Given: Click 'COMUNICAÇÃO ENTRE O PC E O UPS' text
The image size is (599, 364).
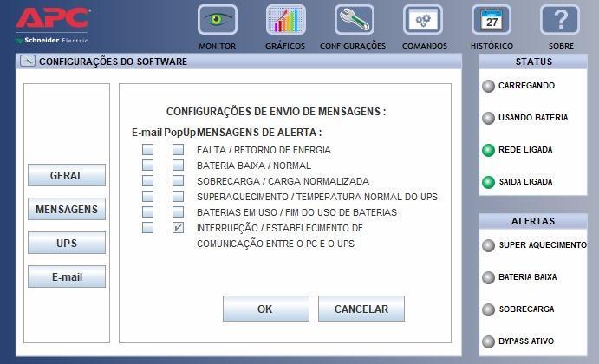Looking at the screenshot, I should (276, 244).
